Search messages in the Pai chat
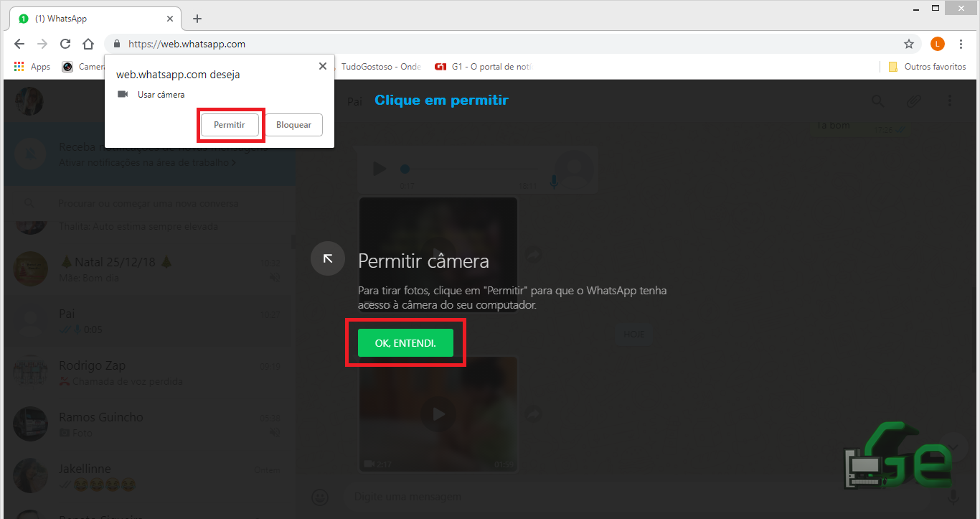The width and height of the screenshot is (980, 519). pos(878,101)
